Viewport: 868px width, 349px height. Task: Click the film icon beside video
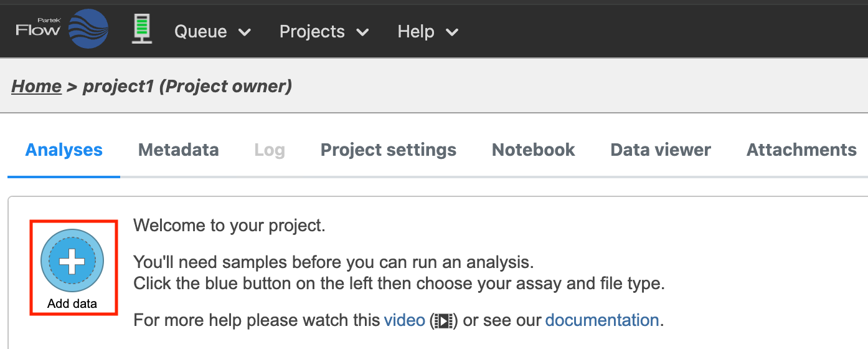(x=443, y=321)
